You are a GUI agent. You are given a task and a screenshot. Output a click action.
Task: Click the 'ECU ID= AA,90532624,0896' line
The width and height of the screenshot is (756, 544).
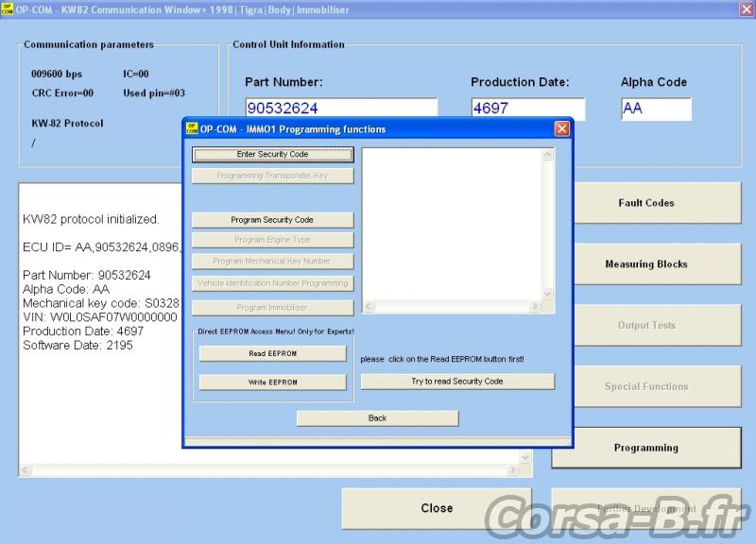click(102, 247)
